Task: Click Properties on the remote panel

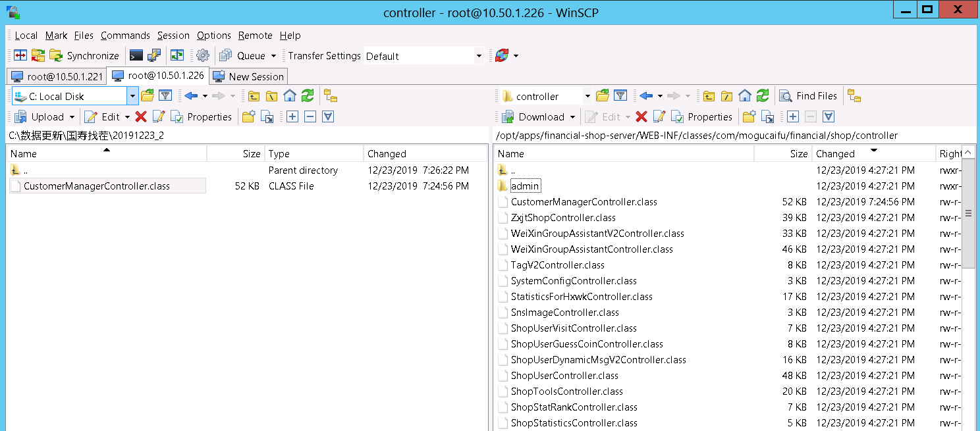Action: coord(703,116)
